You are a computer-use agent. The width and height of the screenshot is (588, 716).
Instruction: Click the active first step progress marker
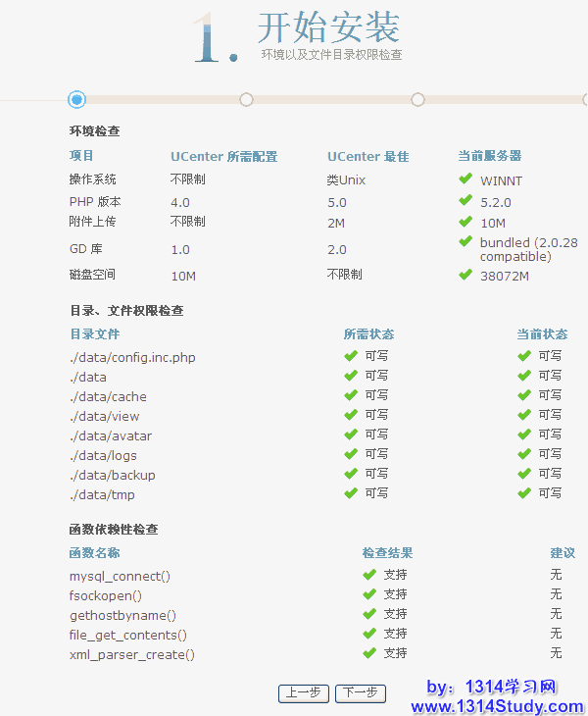(77, 99)
